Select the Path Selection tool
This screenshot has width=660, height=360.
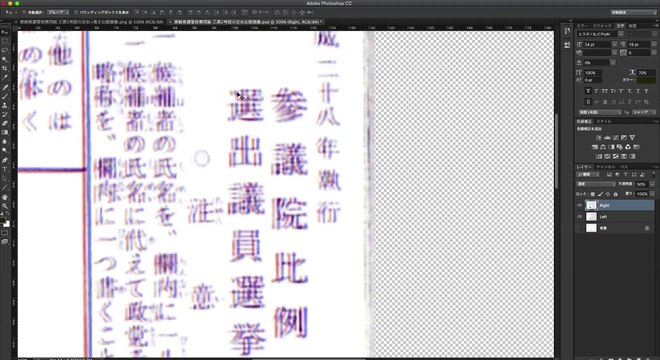pos(4,179)
